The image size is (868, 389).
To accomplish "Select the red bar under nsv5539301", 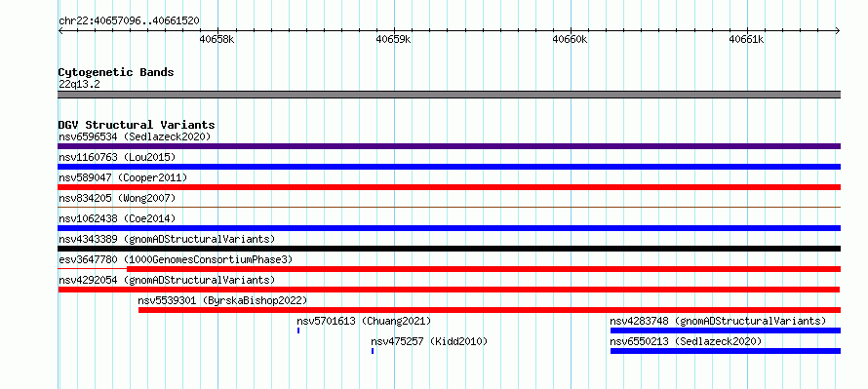I will 490,310.
